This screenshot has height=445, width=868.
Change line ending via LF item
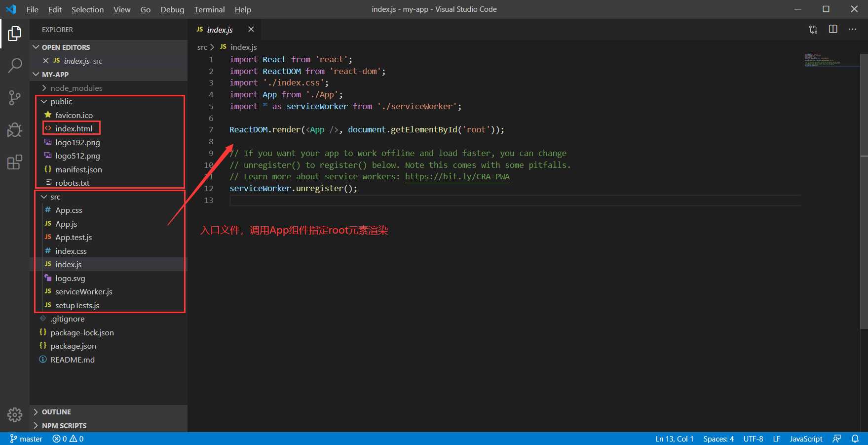776,439
